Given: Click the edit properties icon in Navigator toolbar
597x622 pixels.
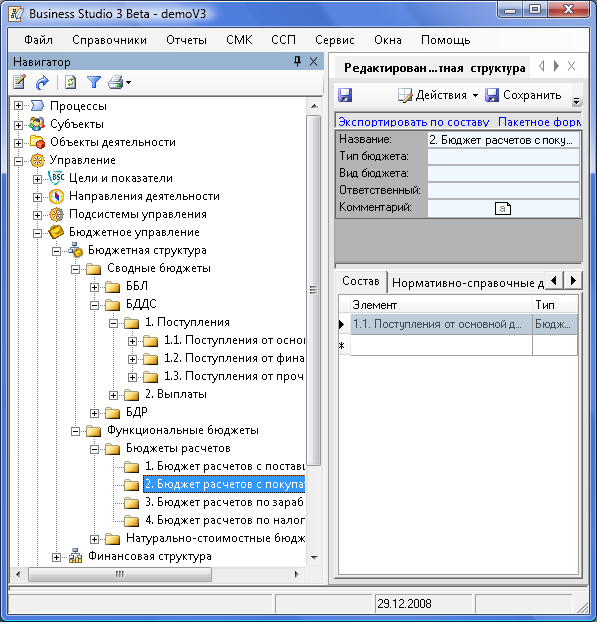Looking at the screenshot, I should tap(19, 82).
